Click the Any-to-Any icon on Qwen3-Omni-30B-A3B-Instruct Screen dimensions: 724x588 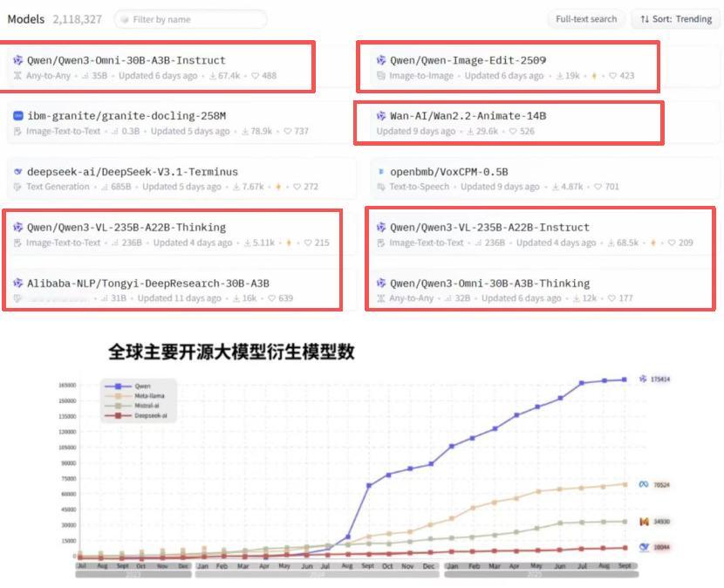17,76
